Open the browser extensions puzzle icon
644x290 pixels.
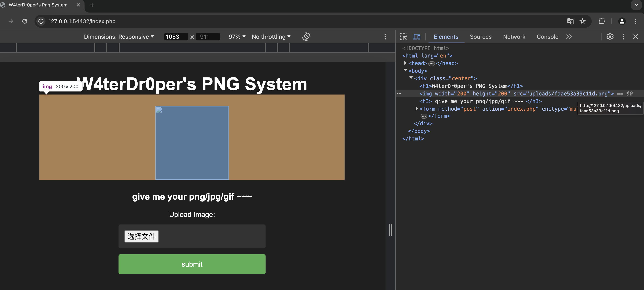pos(602,21)
